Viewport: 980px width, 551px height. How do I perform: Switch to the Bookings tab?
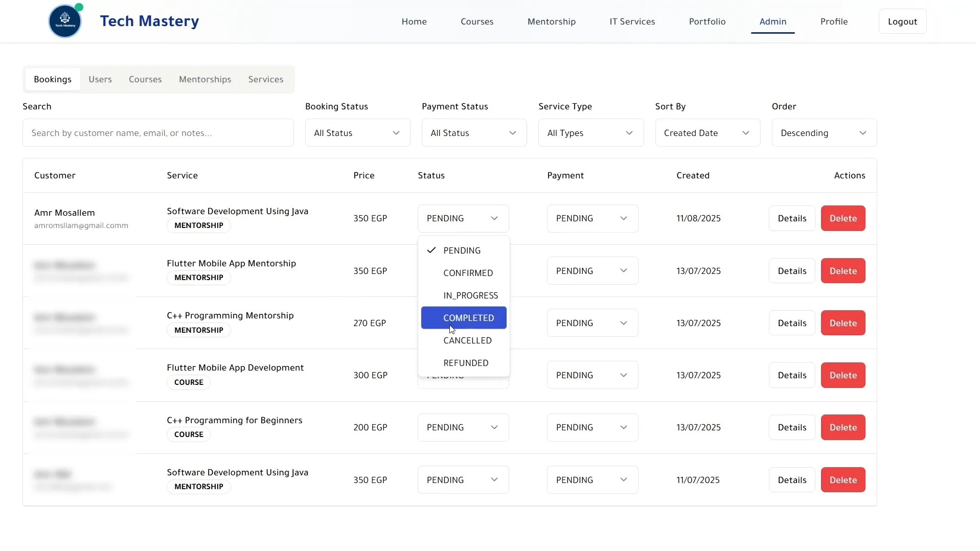click(x=53, y=79)
